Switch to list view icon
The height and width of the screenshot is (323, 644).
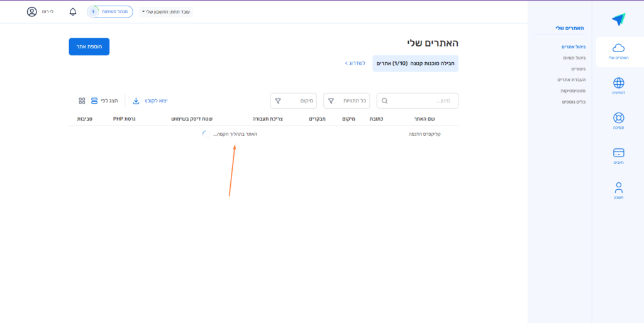94,101
